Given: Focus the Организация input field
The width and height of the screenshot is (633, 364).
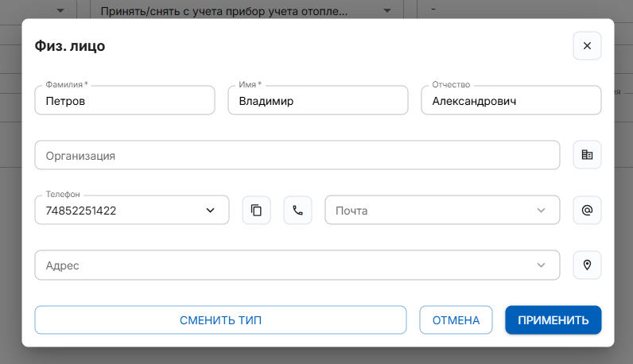Looking at the screenshot, I should (297, 155).
